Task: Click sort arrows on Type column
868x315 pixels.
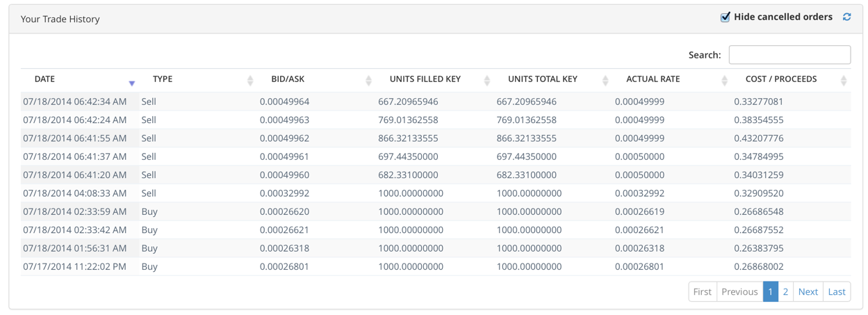Action: tap(250, 81)
